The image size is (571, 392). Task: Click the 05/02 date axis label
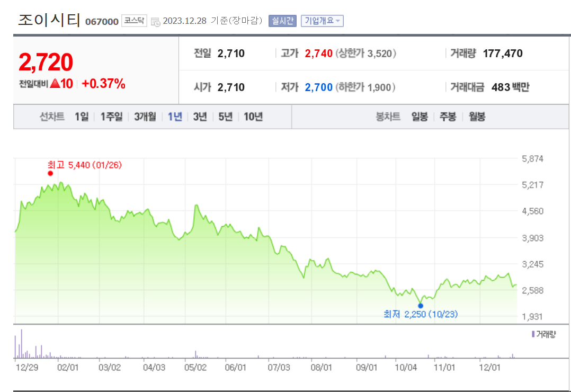click(195, 367)
